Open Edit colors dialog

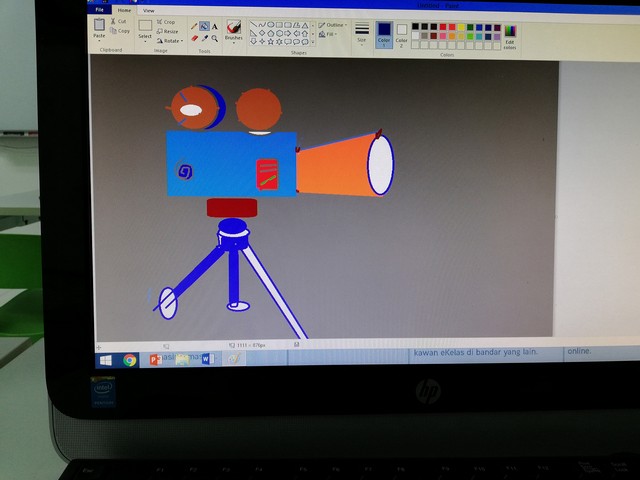pyautogui.click(x=510, y=35)
